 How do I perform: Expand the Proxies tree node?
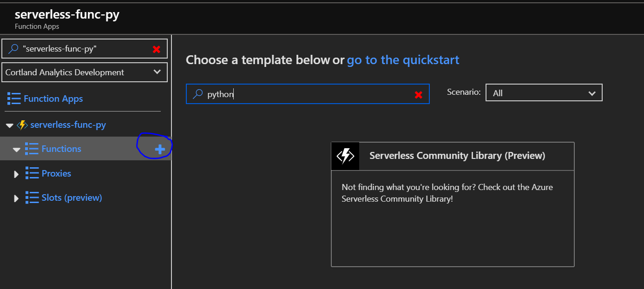click(x=16, y=173)
